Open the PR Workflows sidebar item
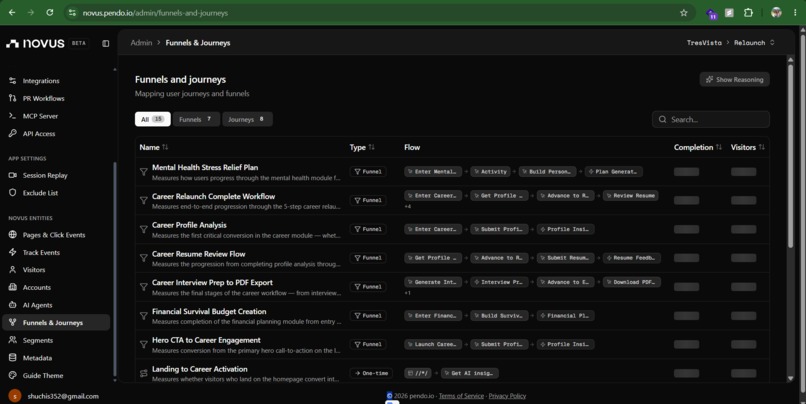 pyautogui.click(x=43, y=98)
